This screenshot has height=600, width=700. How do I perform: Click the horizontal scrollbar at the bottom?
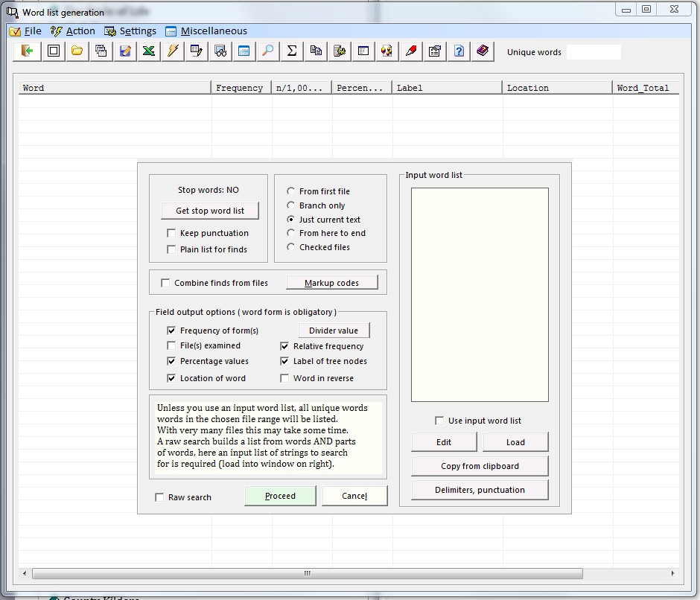[x=307, y=574]
